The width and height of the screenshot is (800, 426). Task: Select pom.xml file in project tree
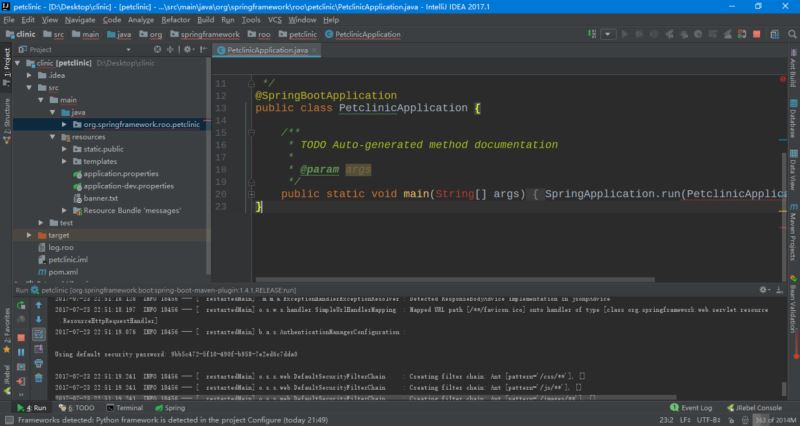(63, 272)
